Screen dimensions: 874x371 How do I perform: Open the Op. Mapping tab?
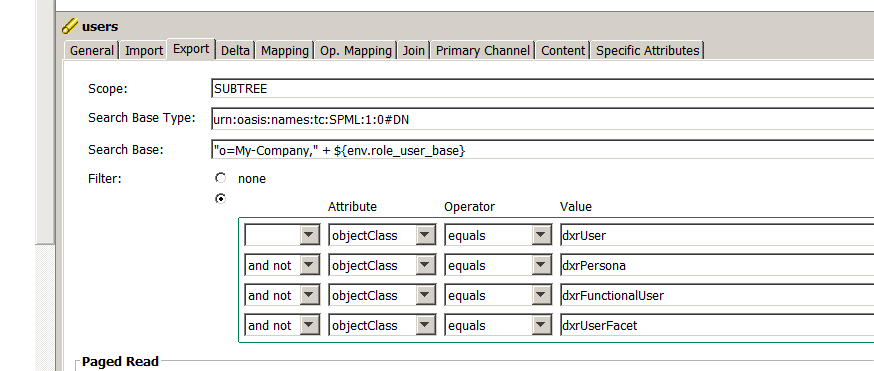pos(356,51)
